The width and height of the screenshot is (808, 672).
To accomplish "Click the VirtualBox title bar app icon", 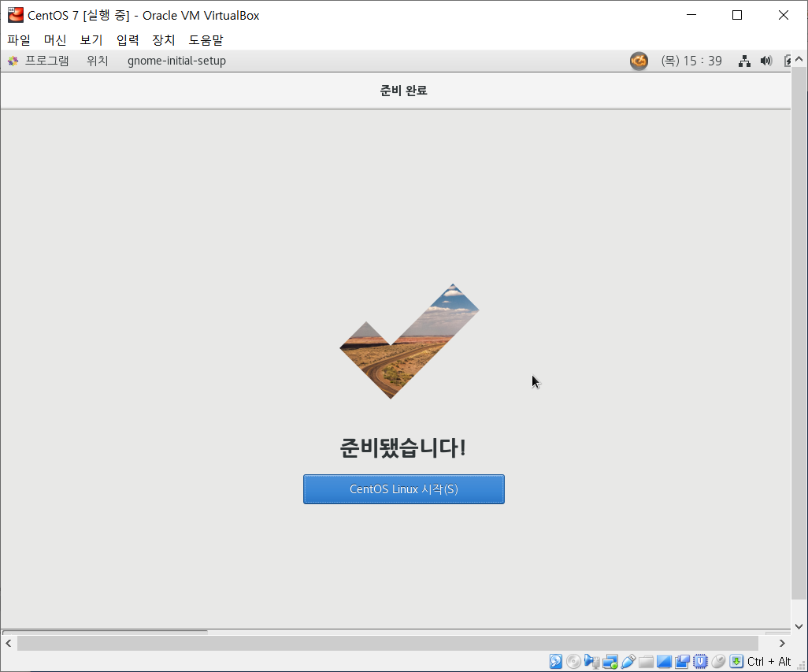I will (16, 15).
